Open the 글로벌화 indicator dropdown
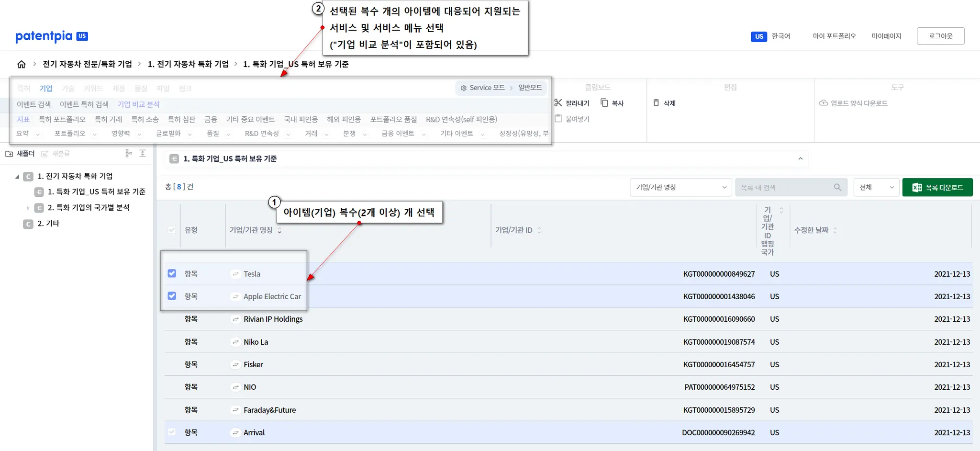Viewport: 980px width, 451px height. pos(190,134)
